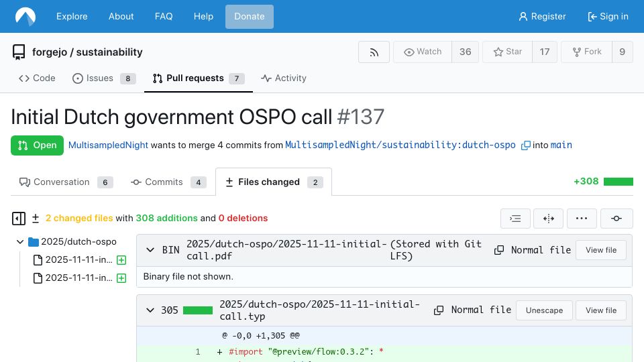Open the forgejo owner link
Screen dimensions: 644x362
click(x=49, y=52)
